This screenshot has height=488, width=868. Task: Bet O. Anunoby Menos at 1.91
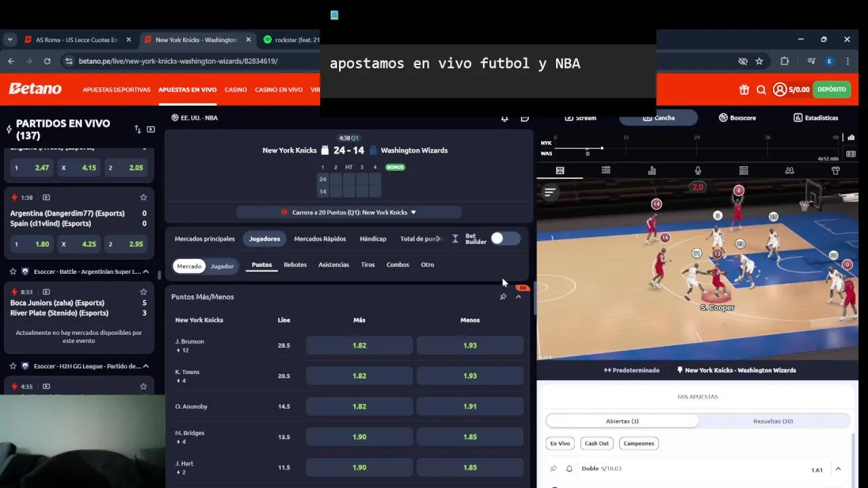click(470, 406)
